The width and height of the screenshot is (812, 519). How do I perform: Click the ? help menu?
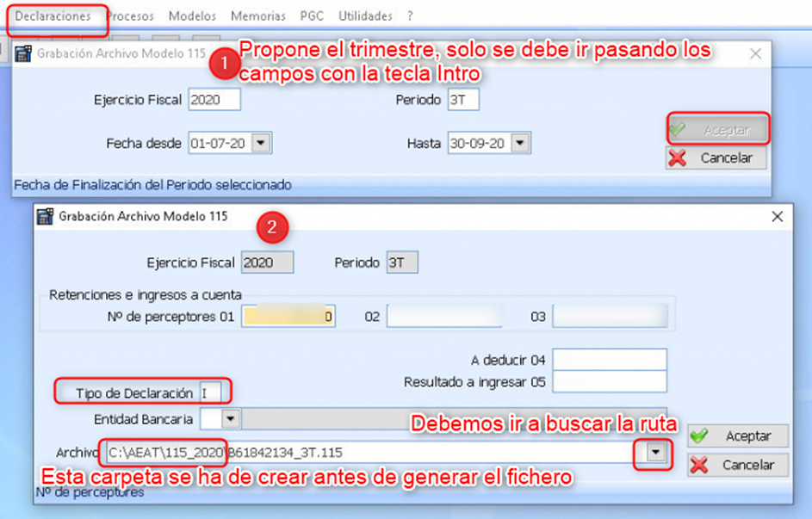(x=410, y=16)
